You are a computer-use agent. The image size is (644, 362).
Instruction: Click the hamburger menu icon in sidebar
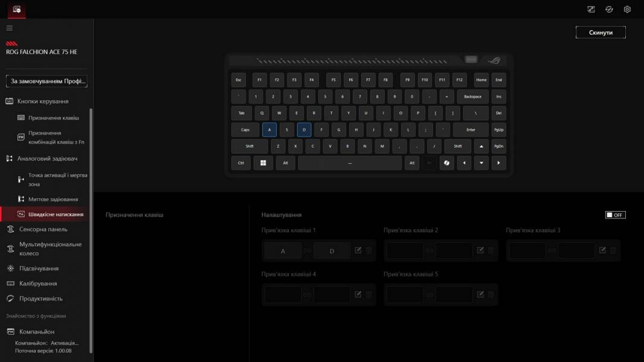(9, 28)
